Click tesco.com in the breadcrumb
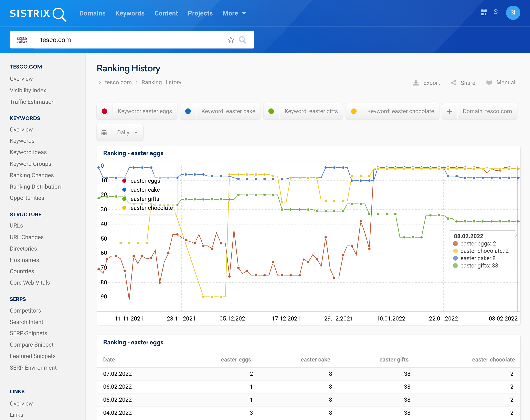 tap(118, 82)
